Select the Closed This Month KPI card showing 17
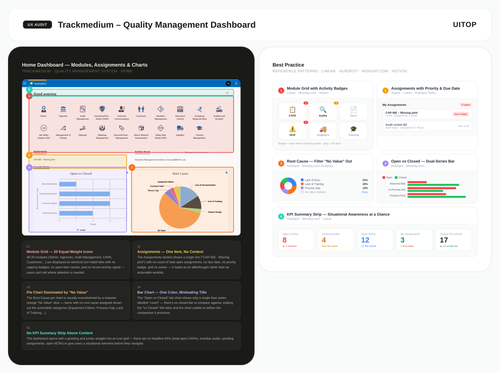 [x=454, y=240]
